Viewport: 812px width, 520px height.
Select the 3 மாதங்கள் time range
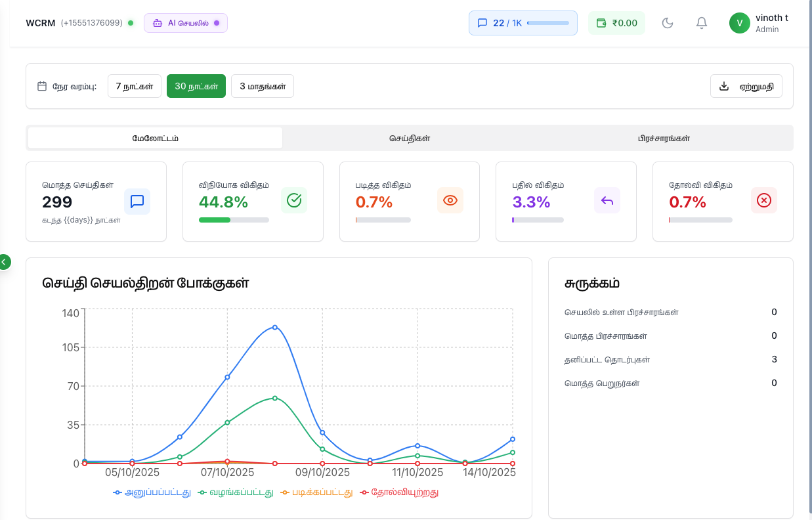click(263, 86)
